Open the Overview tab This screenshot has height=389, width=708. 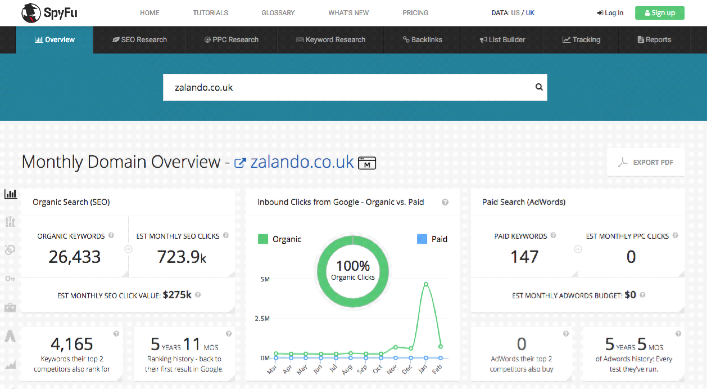point(55,40)
